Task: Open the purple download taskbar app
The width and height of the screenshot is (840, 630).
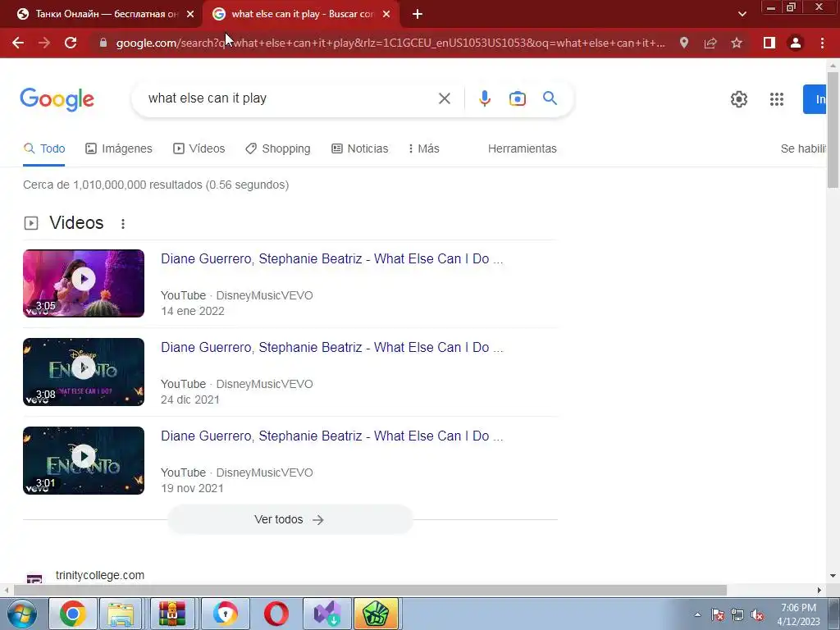Action: click(327, 614)
